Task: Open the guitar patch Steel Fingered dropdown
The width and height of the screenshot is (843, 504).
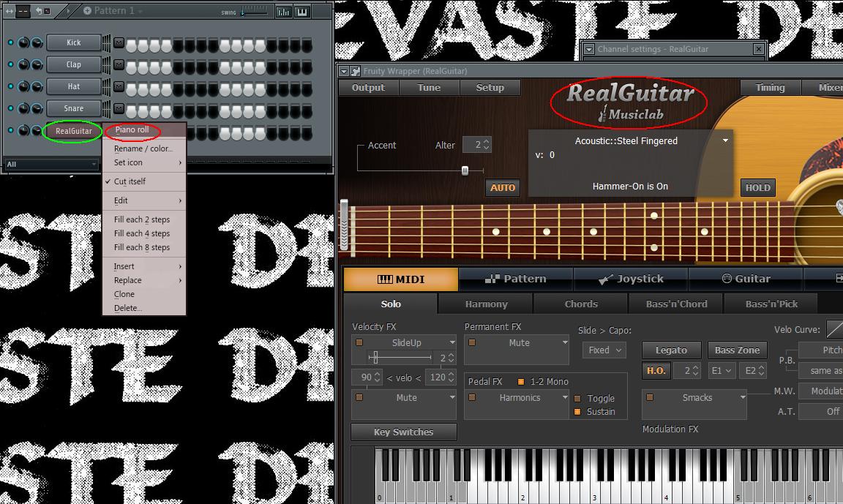Action: tap(725, 140)
